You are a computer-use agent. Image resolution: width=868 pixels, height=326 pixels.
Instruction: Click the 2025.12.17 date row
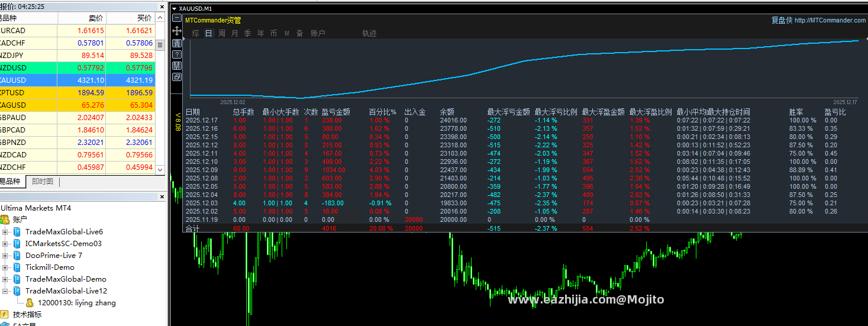click(202, 120)
